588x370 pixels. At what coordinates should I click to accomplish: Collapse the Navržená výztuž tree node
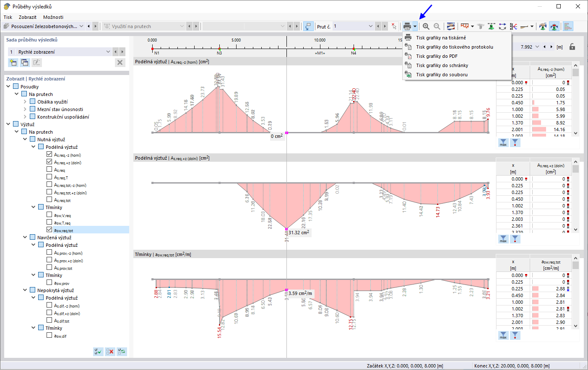coord(25,238)
